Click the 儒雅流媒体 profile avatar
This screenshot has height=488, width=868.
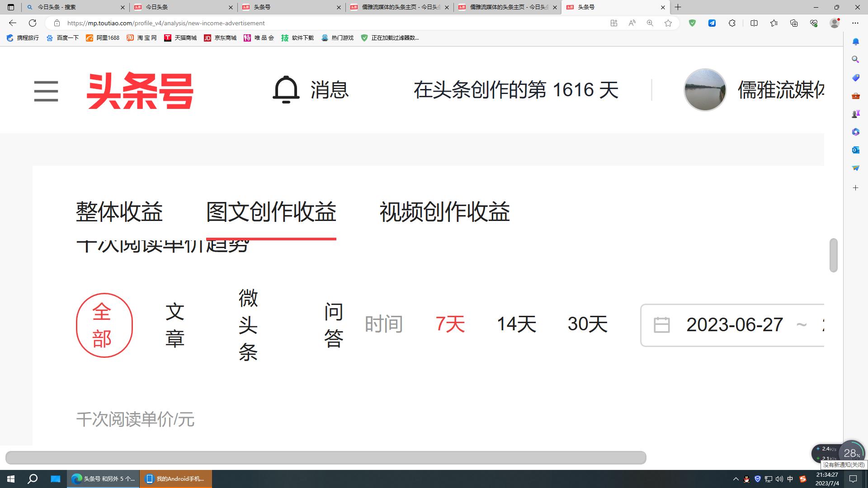(x=704, y=90)
